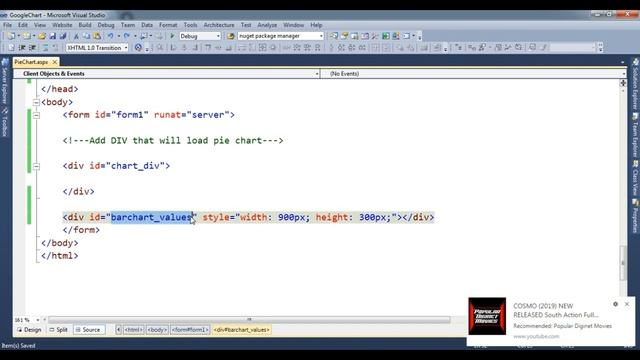The width and height of the screenshot is (640, 360).
Task: Open the Edit menu
Action: (x=23, y=25)
